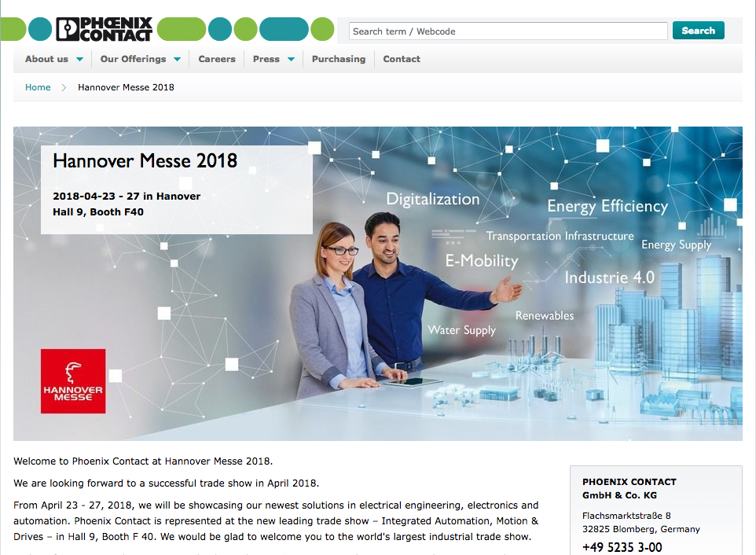Image resolution: width=756 pixels, height=555 pixels.
Task: Go to the Careers page
Action: [217, 59]
